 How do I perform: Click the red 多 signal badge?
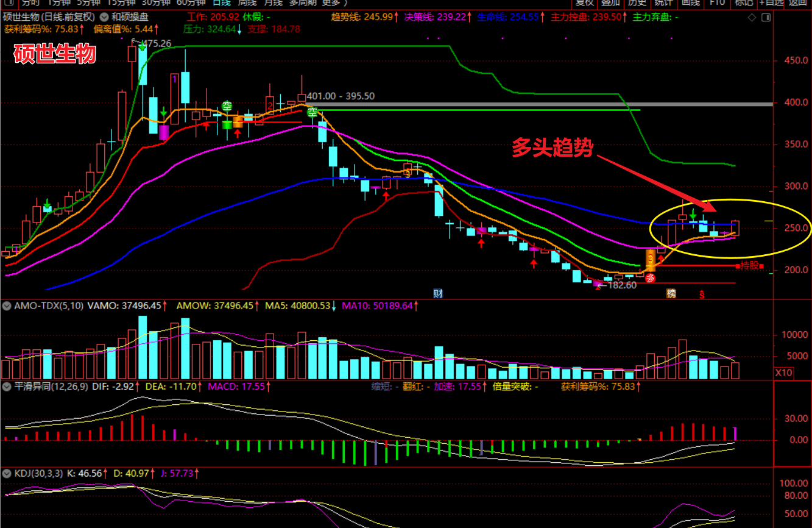(651, 279)
